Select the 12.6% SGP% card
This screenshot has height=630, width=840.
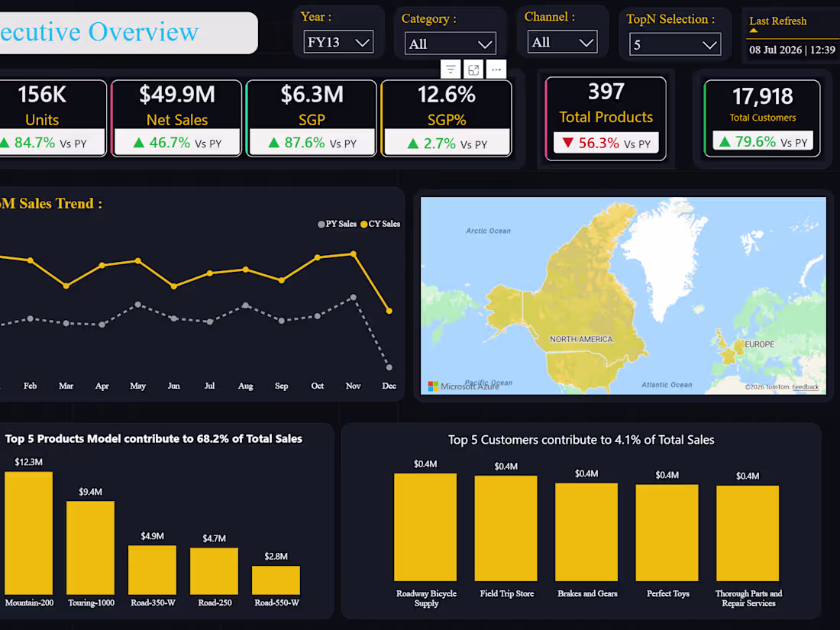pyautogui.click(x=447, y=118)
